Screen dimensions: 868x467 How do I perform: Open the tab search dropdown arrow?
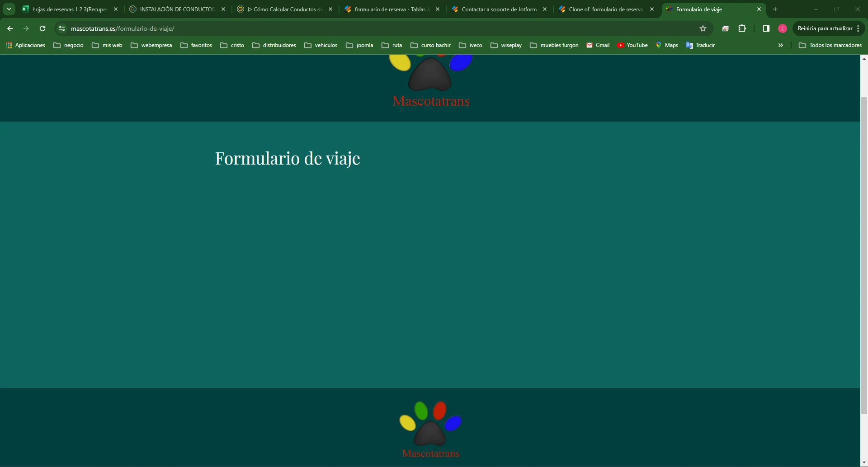pyautogui.click(x=9, y=9)
